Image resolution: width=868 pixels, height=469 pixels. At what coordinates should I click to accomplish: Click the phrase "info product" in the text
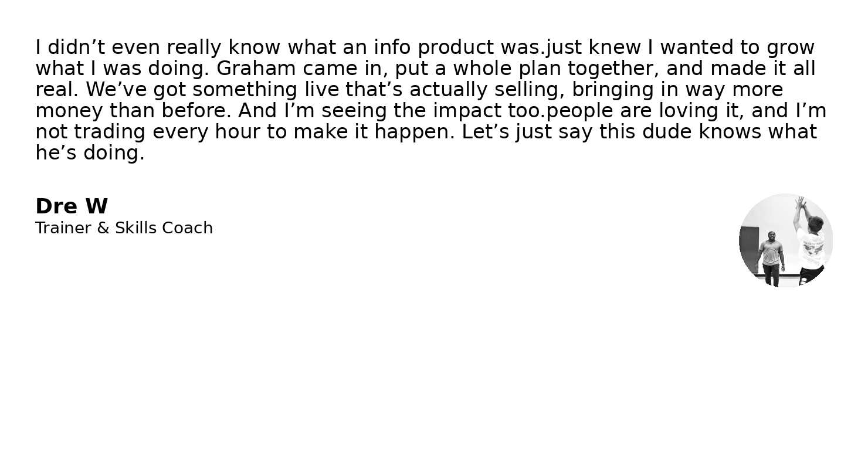pyautogui.click(x=433, y=47)
